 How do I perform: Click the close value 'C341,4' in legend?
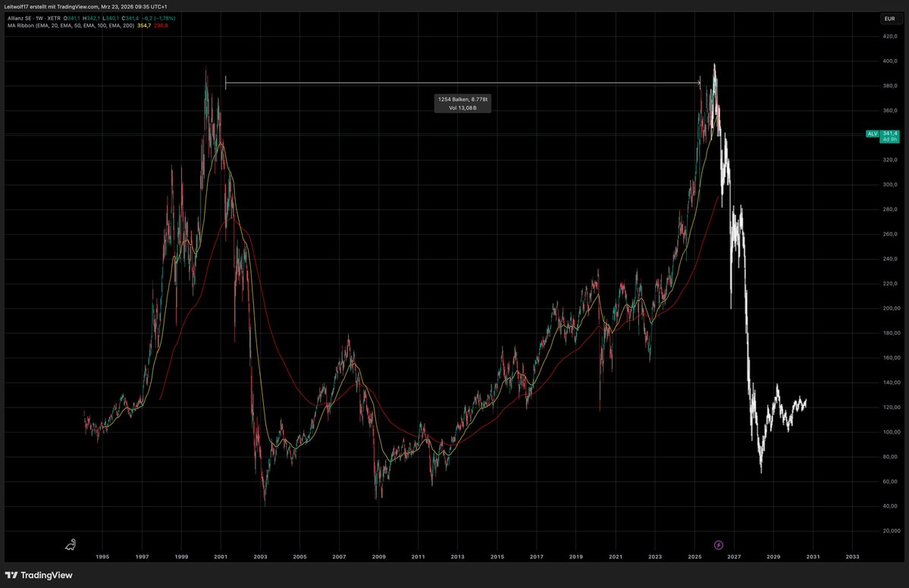[x=130, y=18]
